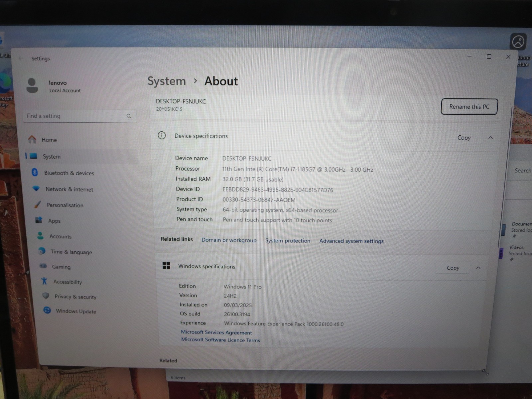Open the Domain or workgroup link
Image resolution: width=532 pixels, height=399 pixels.
tap(229, 240)
